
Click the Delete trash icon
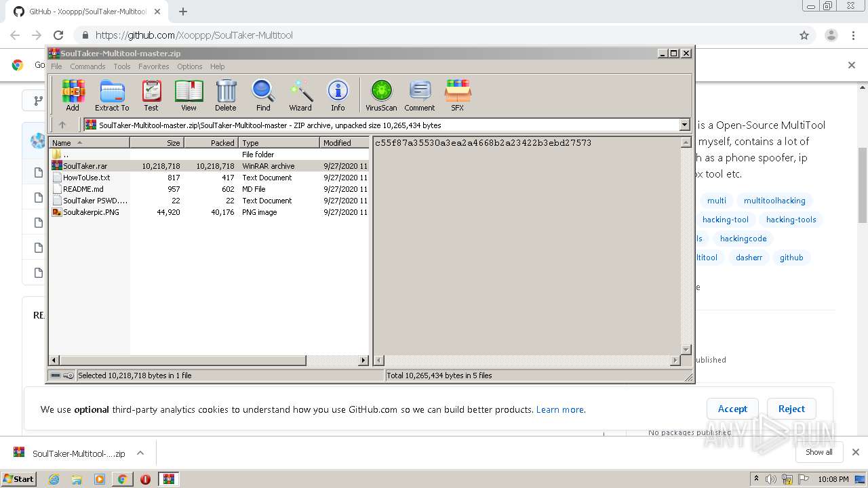tap(226, 95)
